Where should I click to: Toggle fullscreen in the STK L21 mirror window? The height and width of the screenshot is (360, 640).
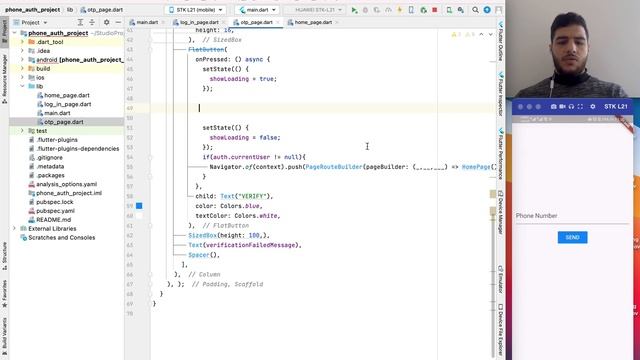click(x=580, y=107)
